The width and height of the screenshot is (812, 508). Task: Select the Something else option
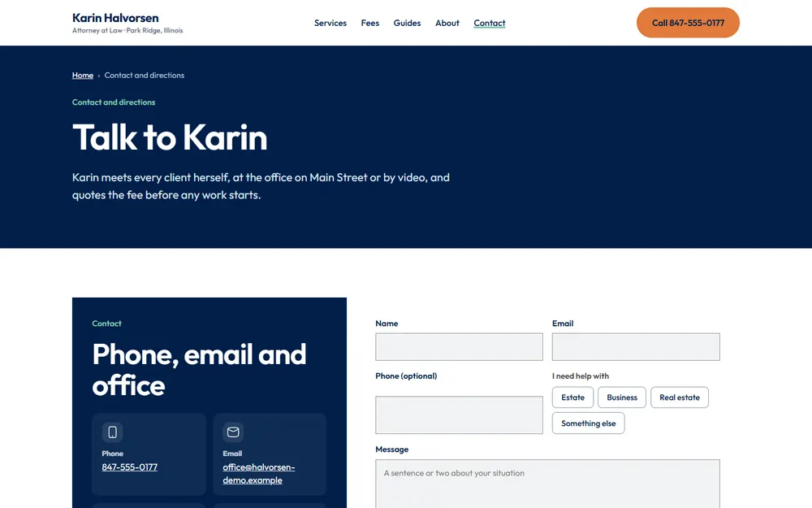588,423
